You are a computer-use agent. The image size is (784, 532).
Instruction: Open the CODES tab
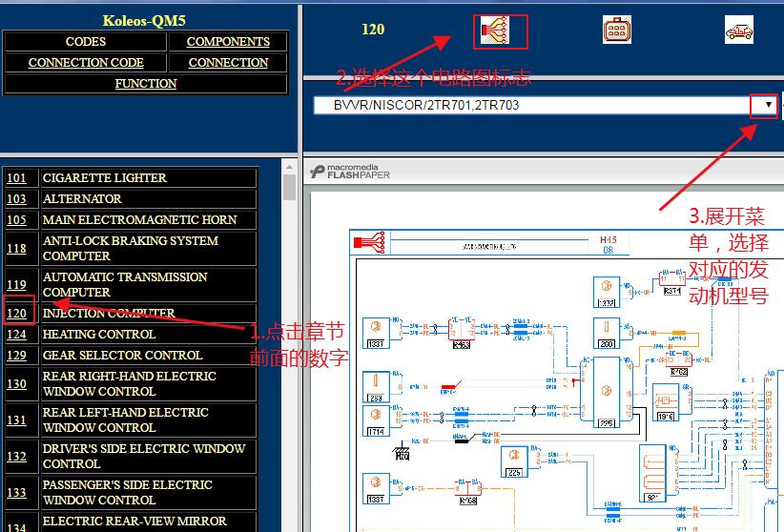click(86, 42)
